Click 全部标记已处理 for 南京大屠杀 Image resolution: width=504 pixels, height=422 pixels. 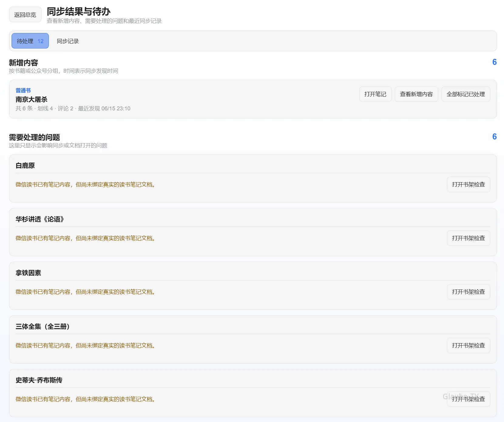(466, 94)
